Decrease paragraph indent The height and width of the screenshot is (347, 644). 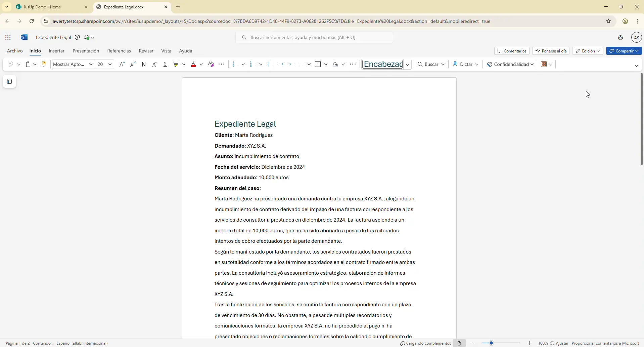pos(281,64)
